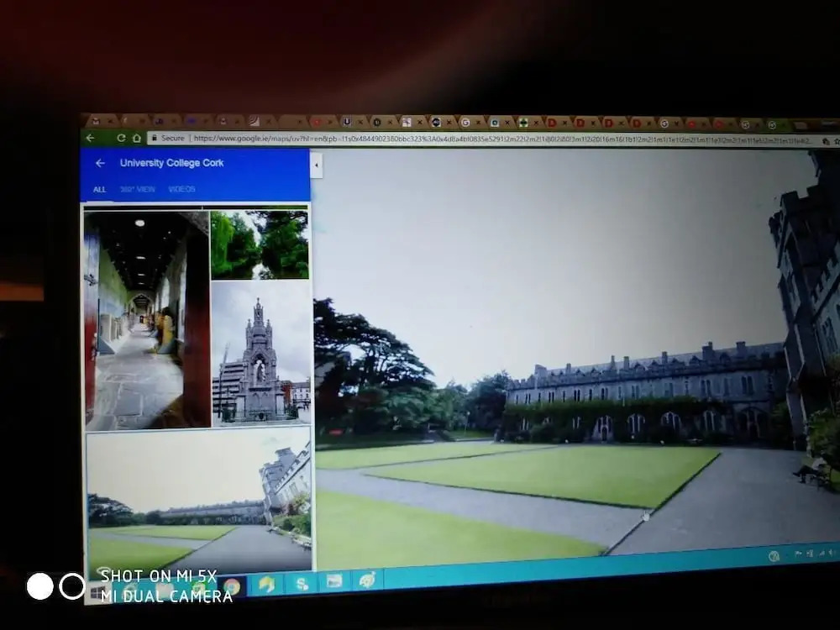
Task: Open the paint palette taskbar icon
Action: 368,580
